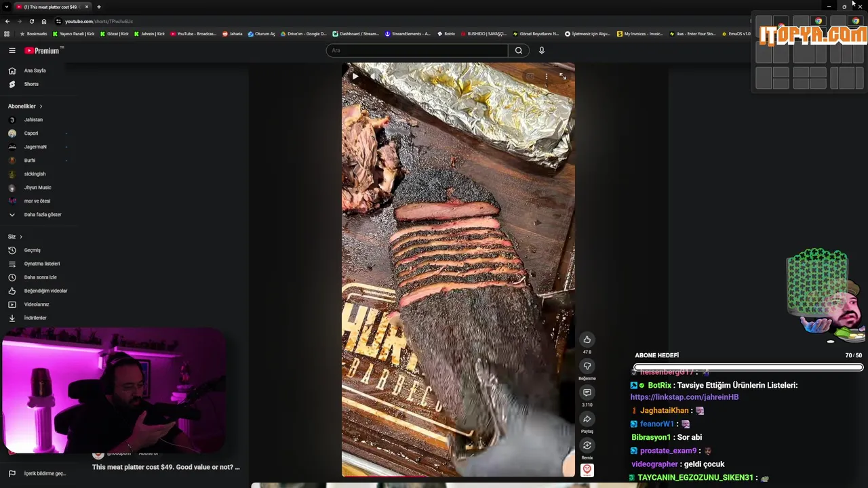Open My Invoices bookmark
The image size is (868, 488).
tap(639, 34)
